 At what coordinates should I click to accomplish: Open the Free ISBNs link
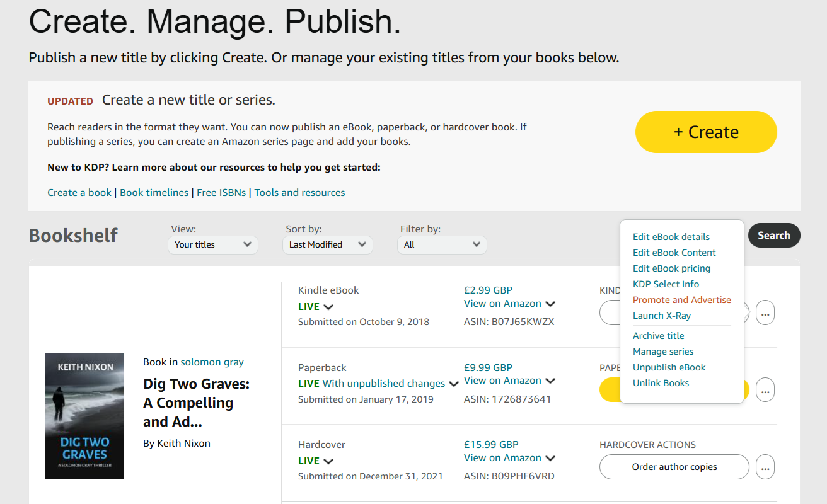click(221, 193)
